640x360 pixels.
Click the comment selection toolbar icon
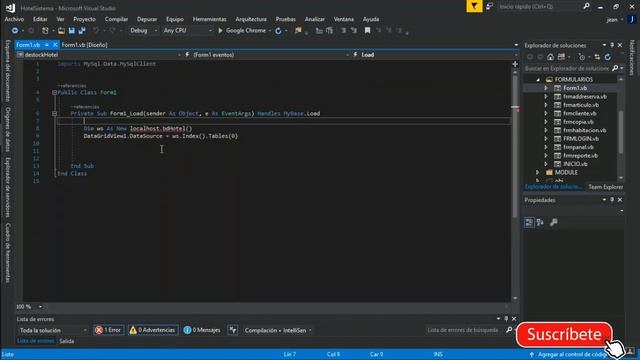pos(343,31)
